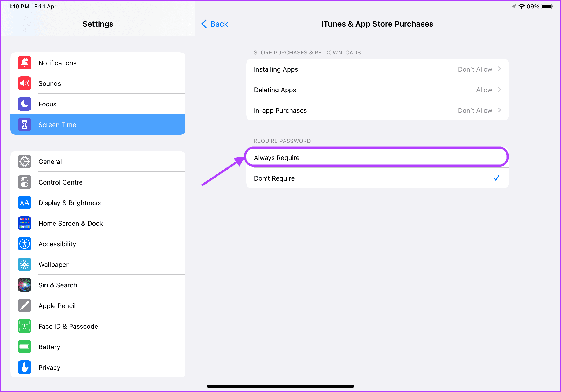The width and height of the screenshot is (561, 392).
Task: Tap the Battery icon in the settings list
Action: [x=24, y=347]
